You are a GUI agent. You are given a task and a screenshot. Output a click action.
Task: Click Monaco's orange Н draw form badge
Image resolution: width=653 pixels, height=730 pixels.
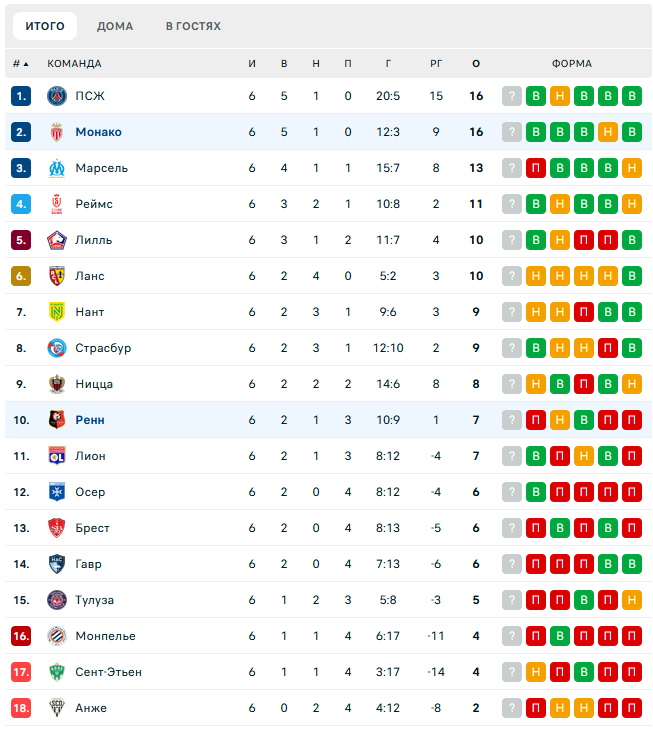click(607, 132)
